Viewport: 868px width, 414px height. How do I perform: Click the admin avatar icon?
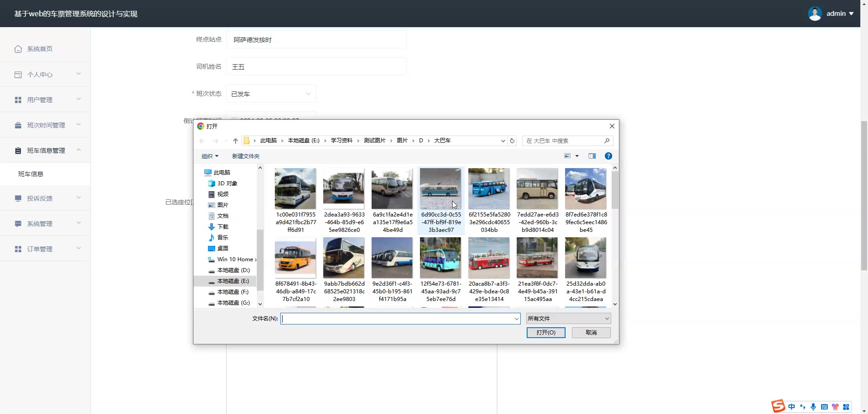(x=815, y=14)
